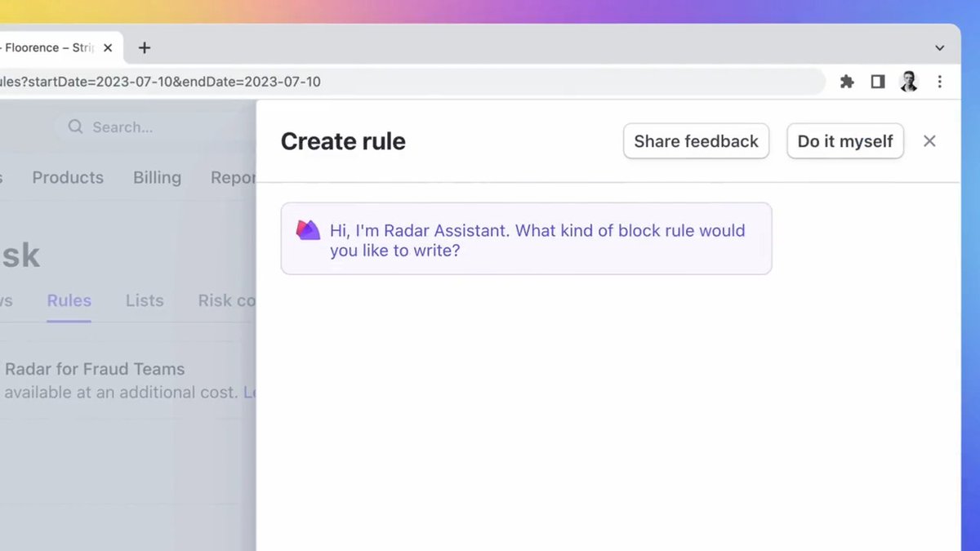Close the Create rule panel

click(929, 141)
